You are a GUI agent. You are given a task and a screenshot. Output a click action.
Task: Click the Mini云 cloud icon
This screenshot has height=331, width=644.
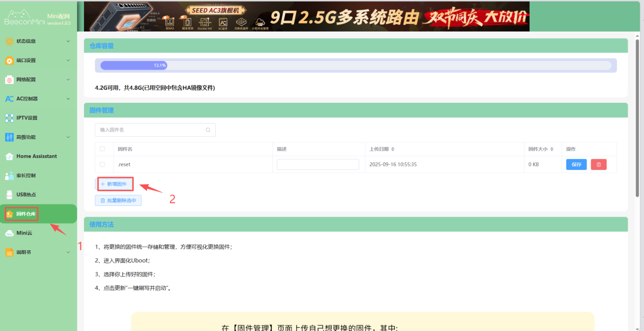(9, 233)
